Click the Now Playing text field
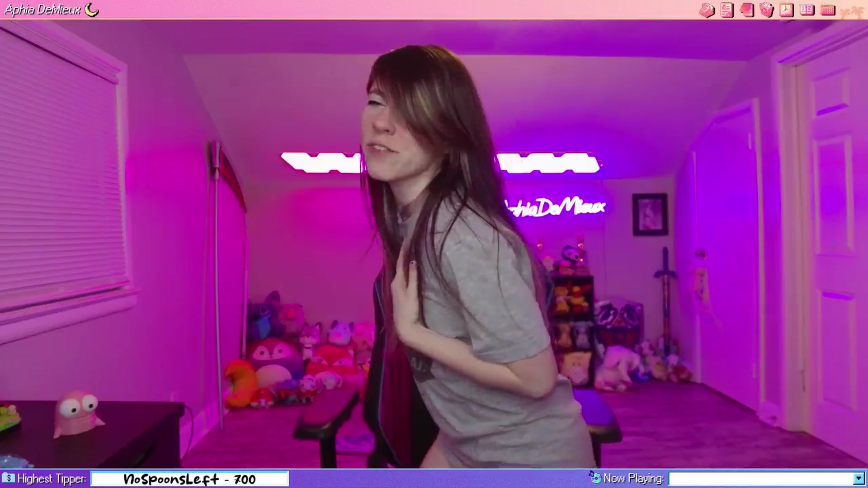Image resolution: width=868 pixels, height=488 pixels. pyautogui.click(x=761, y=479)
